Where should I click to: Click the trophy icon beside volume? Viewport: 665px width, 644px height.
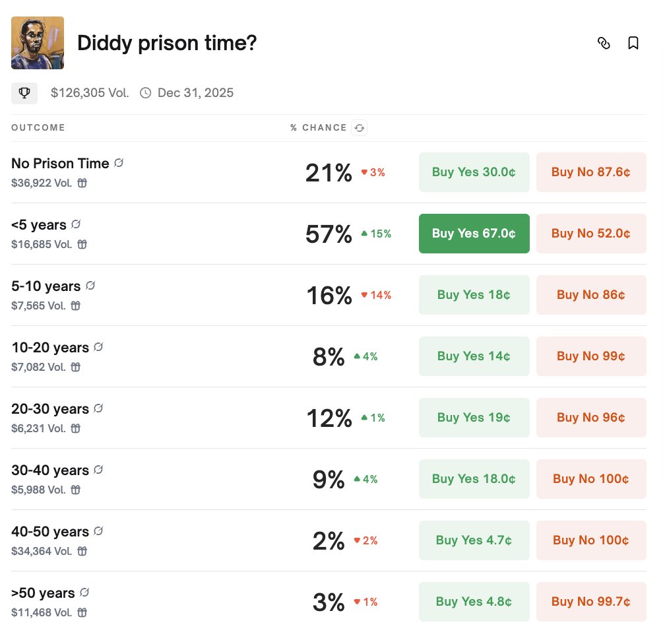pos(24,93)
